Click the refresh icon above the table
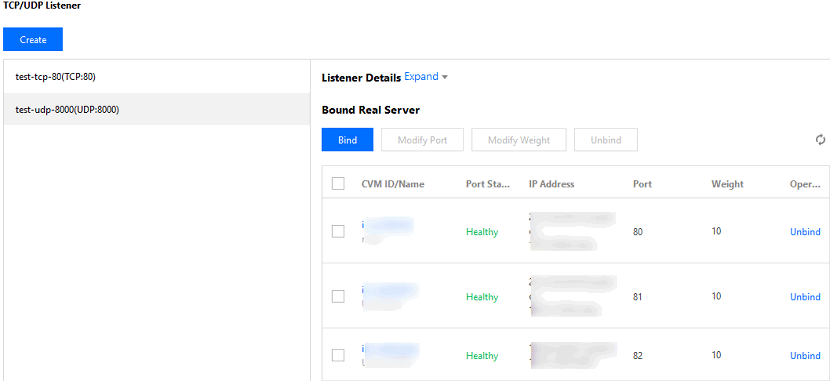 click(x=820, y=140)
